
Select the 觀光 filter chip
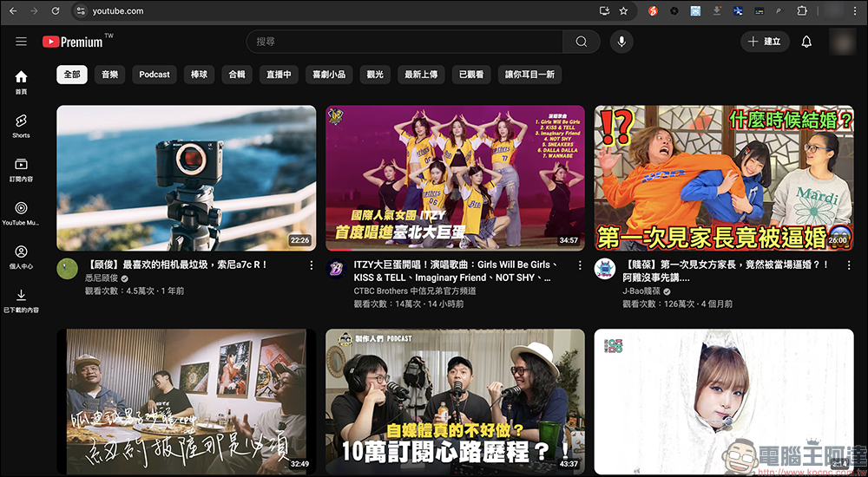[x=375, y=75]
